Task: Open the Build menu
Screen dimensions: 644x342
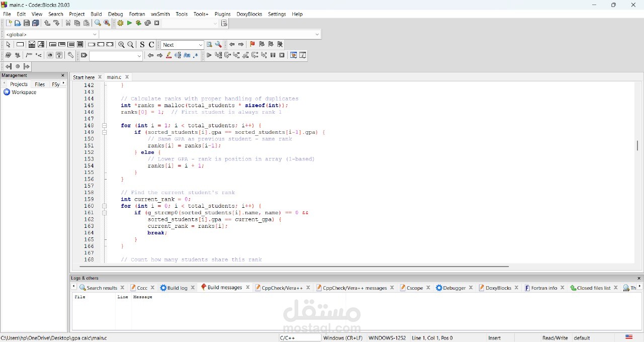Action: [x=96, y=14]
